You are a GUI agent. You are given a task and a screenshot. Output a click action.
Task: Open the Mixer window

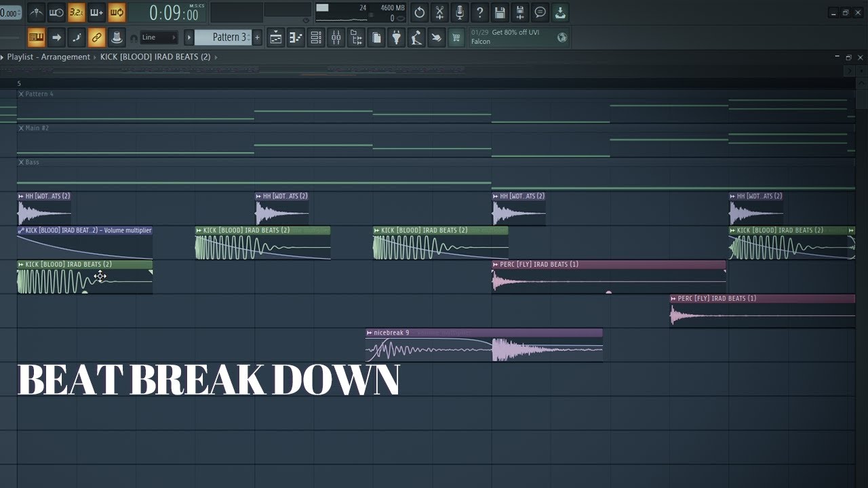tap(336, 37)
